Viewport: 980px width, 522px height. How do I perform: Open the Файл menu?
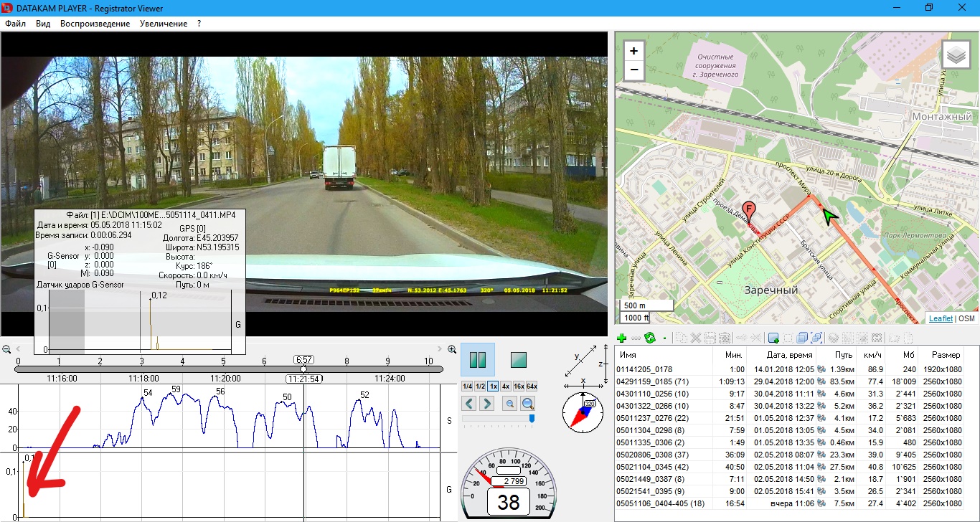click(15, 24)
